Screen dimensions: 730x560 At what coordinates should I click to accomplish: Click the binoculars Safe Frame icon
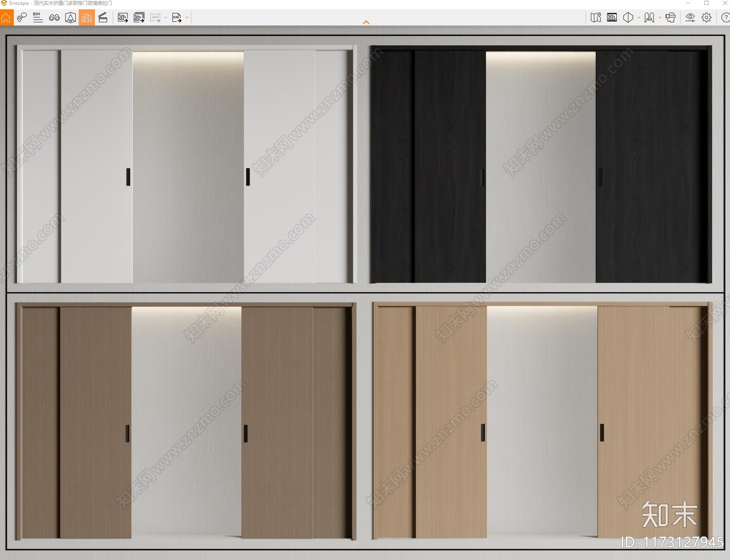54,18
